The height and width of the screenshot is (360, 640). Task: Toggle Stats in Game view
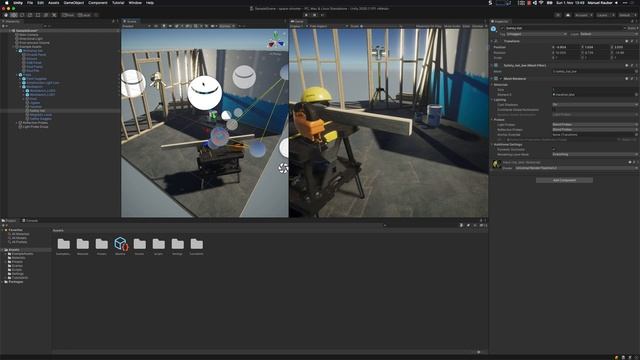tap(466, 26)
